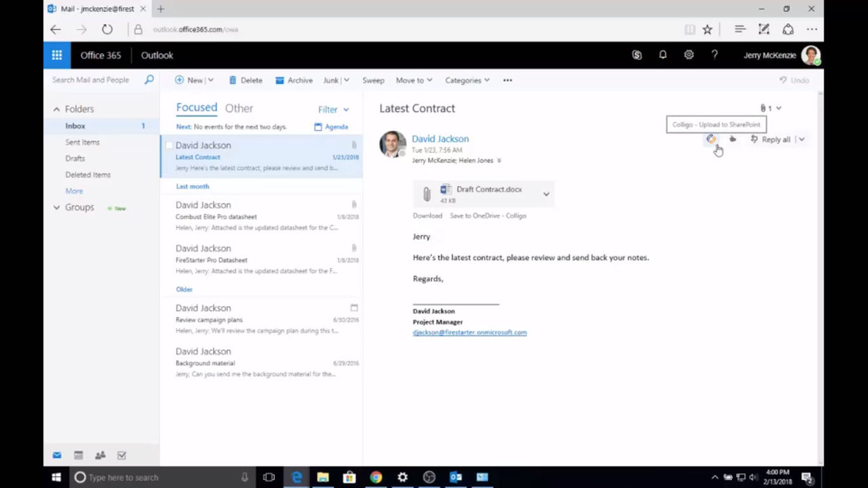Open Outlook desktop app from taskbar
This screenshot has height=488, width=868.
[456, 477]
